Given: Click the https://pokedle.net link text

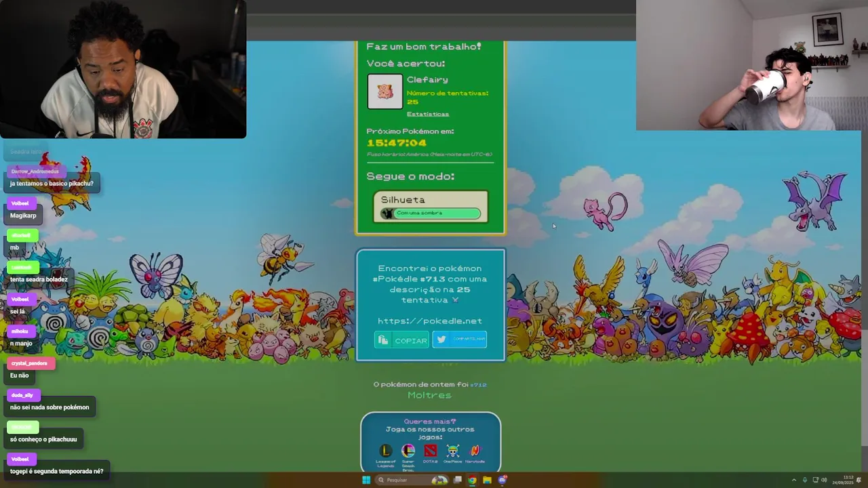Looking at the screenshot, I should (430, 321).
